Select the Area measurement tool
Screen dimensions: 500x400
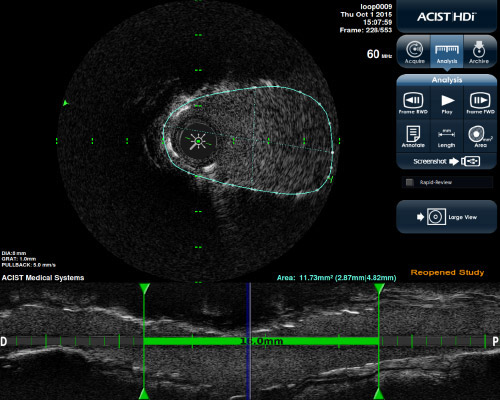[x=480, y=136]
